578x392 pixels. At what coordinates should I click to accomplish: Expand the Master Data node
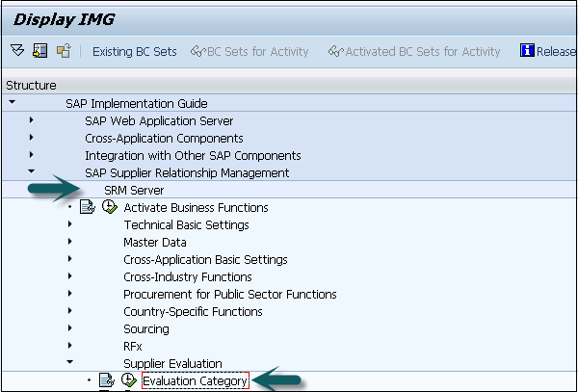click(70, 242)
